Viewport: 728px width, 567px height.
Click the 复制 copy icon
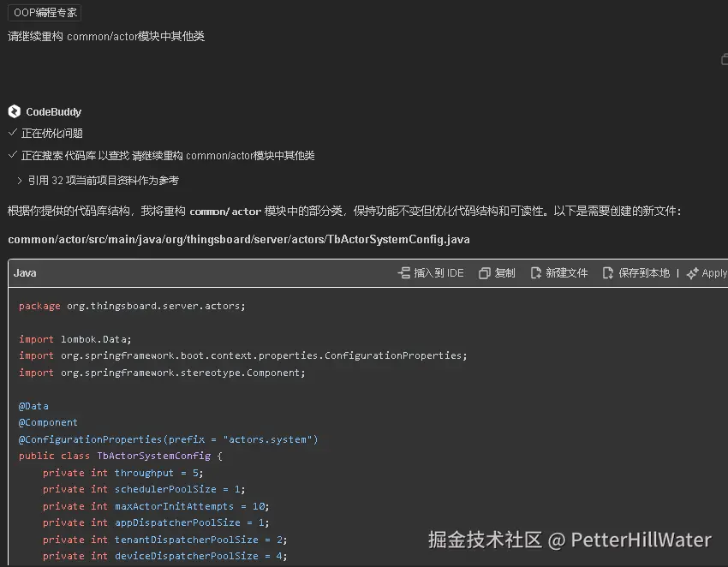coord(484,273)
